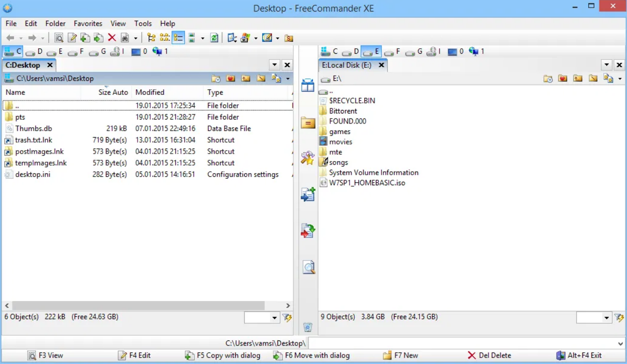Image resolution: width=627 pixels, height=364 pixels.
Task: Select the C:Desktop tab in left panel
Action: pos(29,65)
